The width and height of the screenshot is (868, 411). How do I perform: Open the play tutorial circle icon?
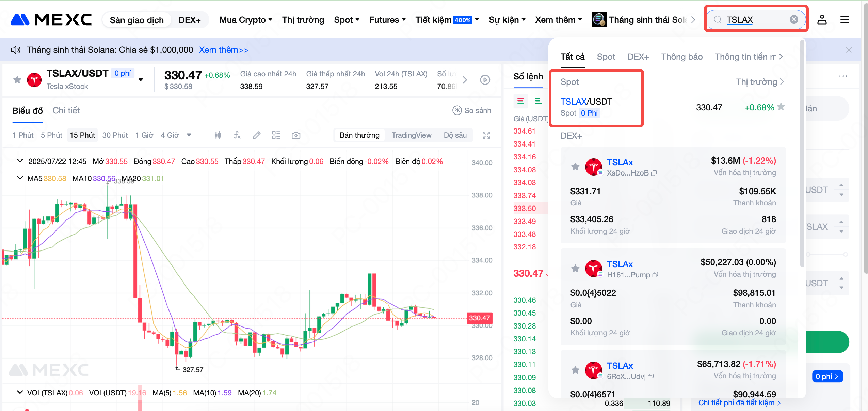tap(485, 80)
